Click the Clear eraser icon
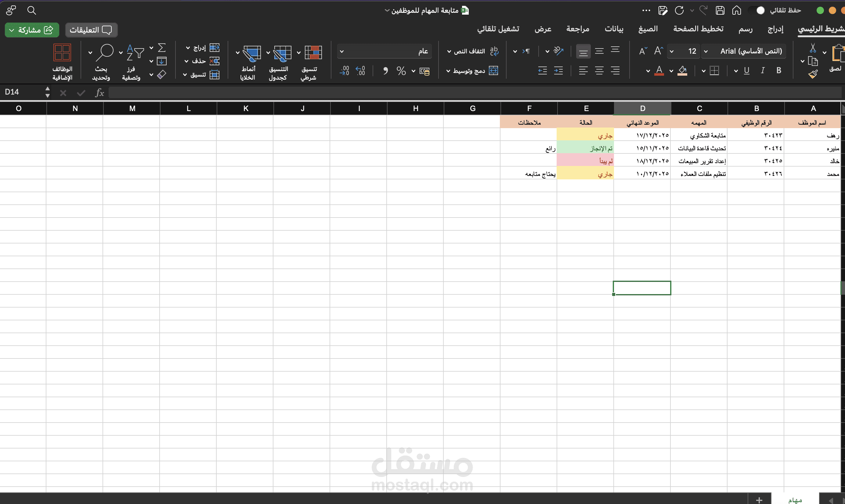The image size is (845, 504). pyautogui.click(x=162, y=74)
